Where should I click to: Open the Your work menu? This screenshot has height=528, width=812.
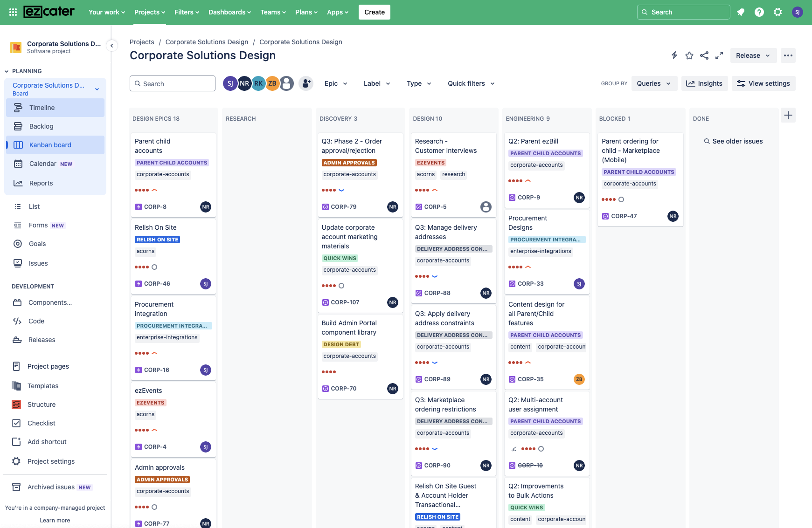click(107, 12)
